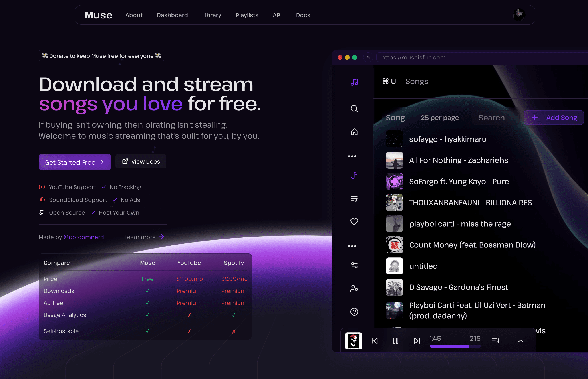
Task: Open the user settings sidebar icon
Action: [354, 288]
